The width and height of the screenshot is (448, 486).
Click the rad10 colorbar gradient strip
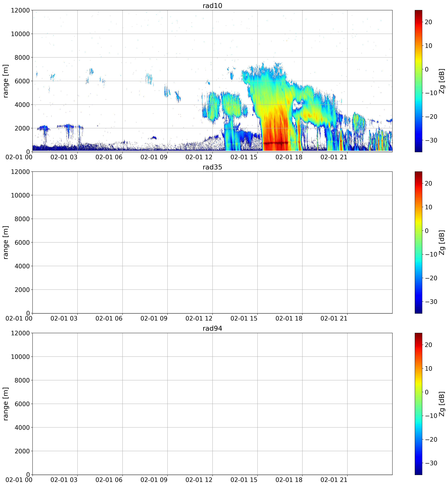point(418,81)
